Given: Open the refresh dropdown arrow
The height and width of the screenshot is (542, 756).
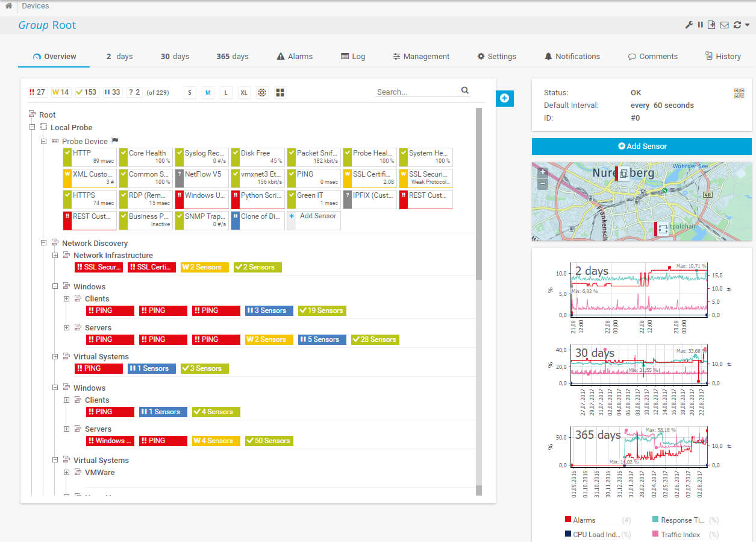Looking at the screenshot, I should [x=747, y=25].
